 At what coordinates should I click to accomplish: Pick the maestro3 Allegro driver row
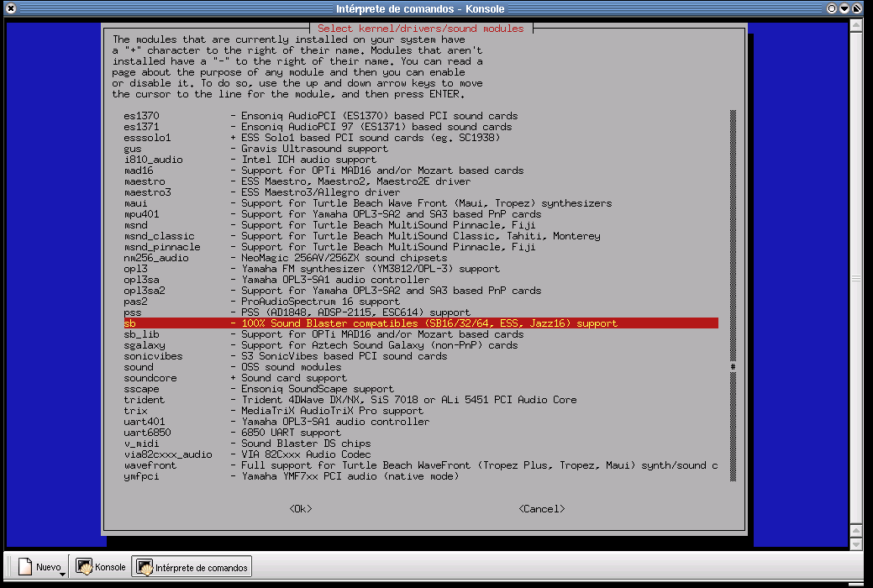[421, 192]
